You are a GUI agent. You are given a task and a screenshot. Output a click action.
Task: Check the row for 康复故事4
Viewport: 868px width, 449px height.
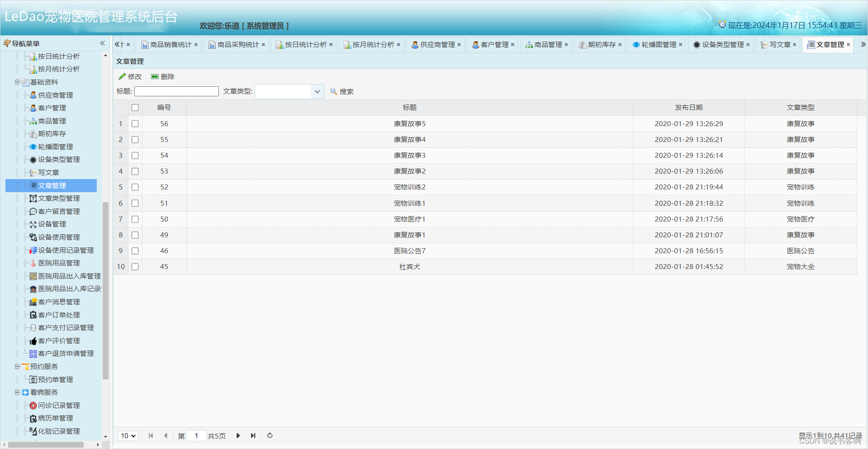coord(135,140)
